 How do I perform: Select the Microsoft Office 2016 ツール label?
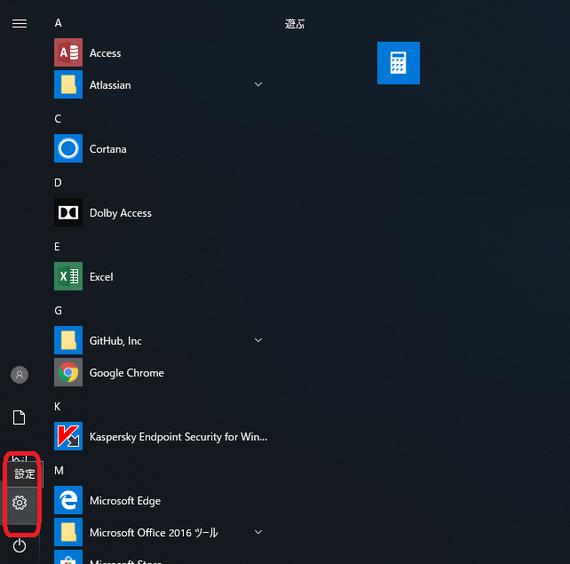[154, 533]
